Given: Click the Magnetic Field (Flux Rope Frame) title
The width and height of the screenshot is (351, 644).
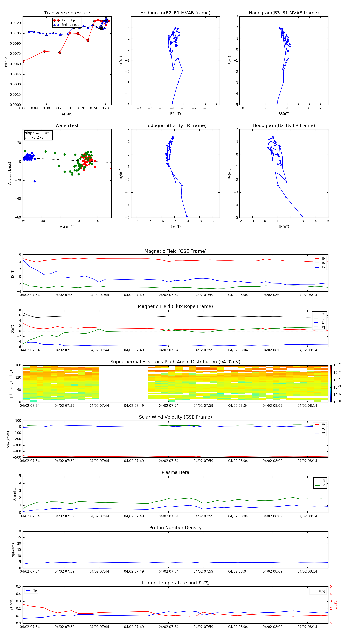Looking at the screenshot, I should point(175,307).
